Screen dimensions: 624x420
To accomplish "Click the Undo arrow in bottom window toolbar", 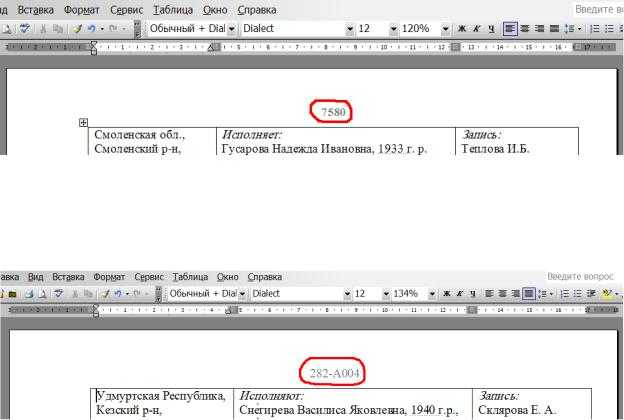I will pyautogui.click(x=119, y=294).
